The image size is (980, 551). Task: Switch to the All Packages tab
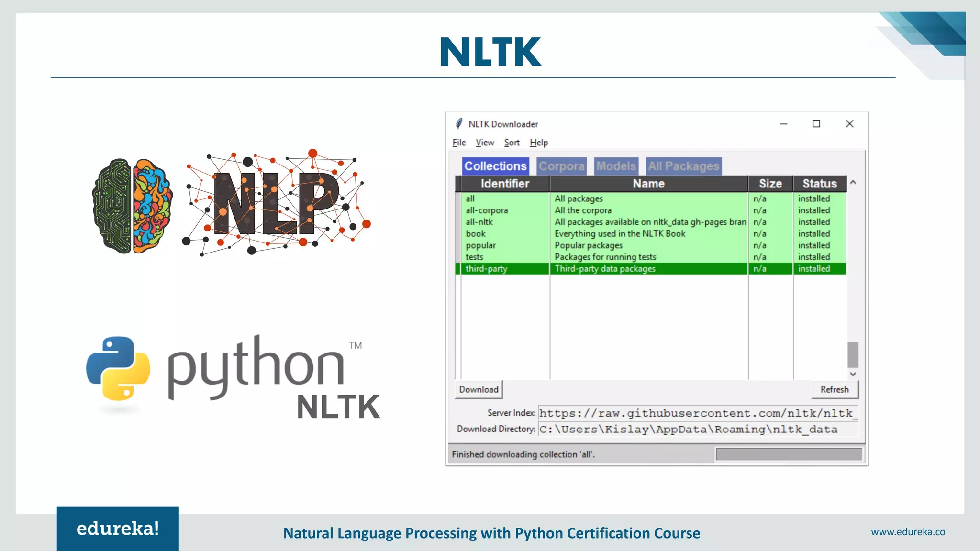coord(683,166)
